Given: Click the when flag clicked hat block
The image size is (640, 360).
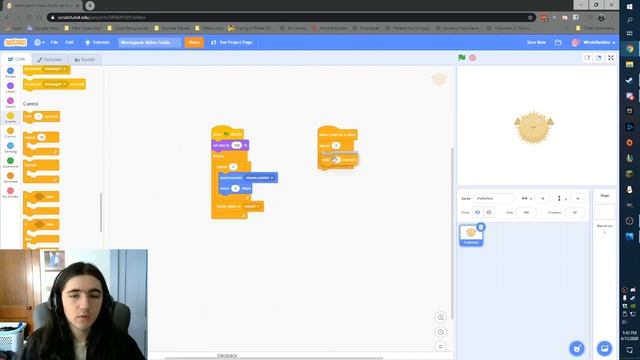Looking at the screenshot, I should coord(227,133).
